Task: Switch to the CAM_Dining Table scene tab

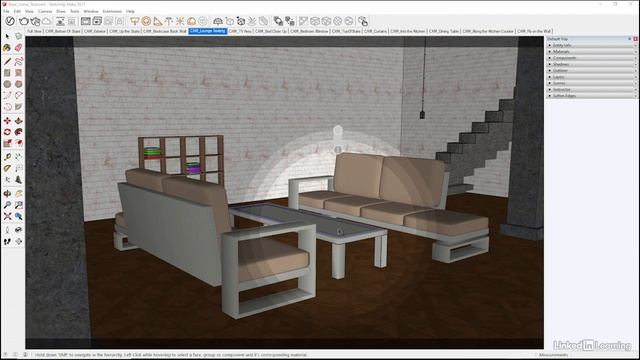Action: pos(444,31)
